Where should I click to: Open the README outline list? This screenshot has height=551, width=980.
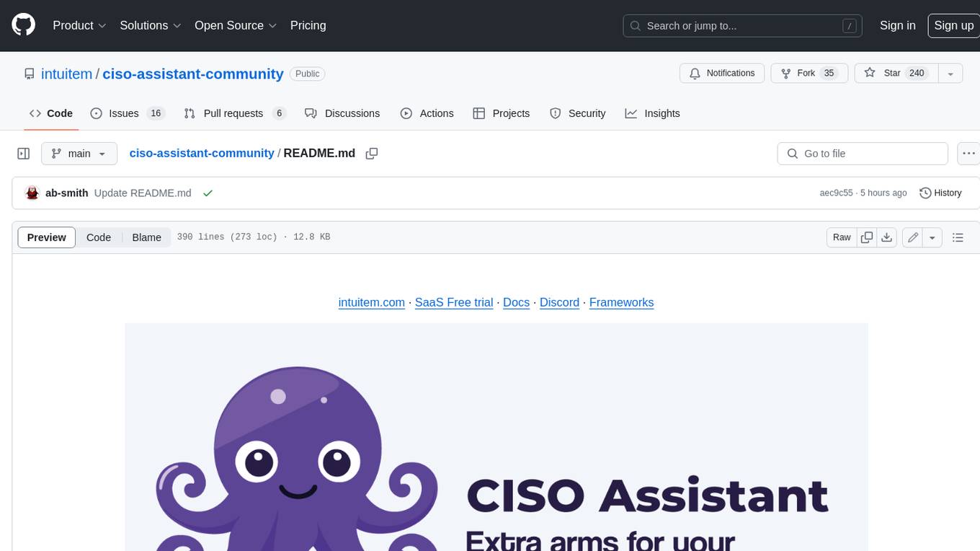(958, 237)
